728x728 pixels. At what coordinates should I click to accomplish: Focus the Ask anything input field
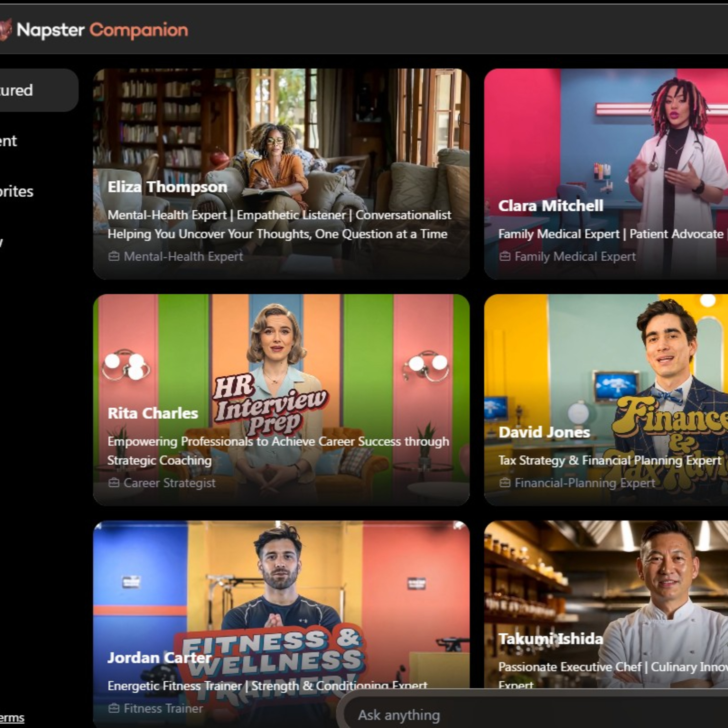(535, 714)
